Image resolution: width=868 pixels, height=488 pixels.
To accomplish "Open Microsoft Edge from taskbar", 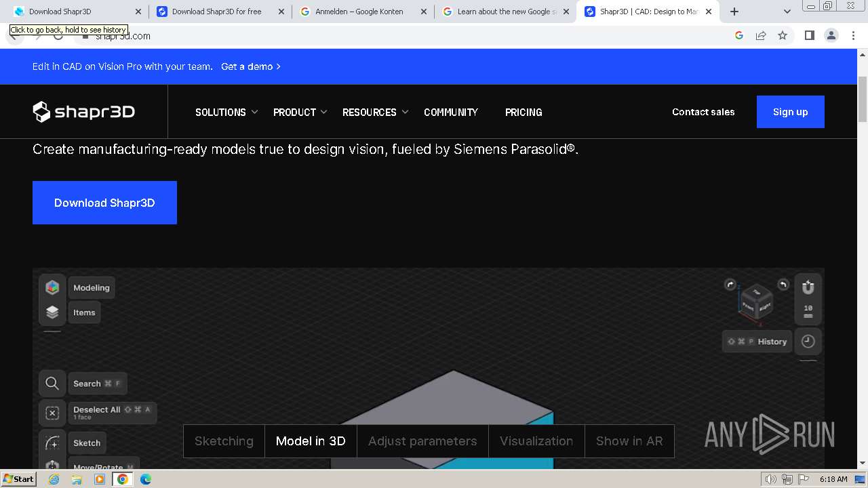I will click(x=146, y=479).
